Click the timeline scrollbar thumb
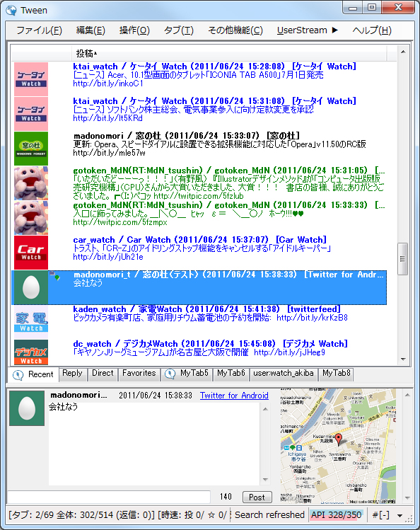This screenshot has height=530, width=420. pyautogui.click(x=402, y=259)
